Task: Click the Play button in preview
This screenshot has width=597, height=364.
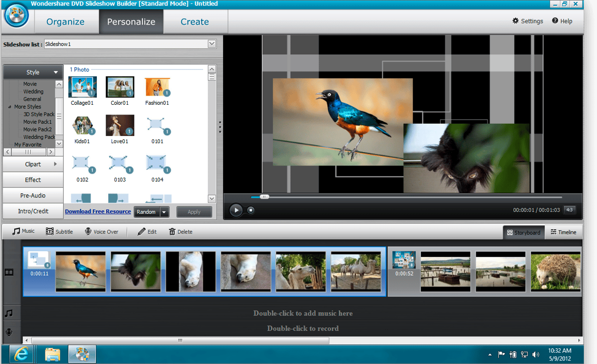Action: pos(236,210)
